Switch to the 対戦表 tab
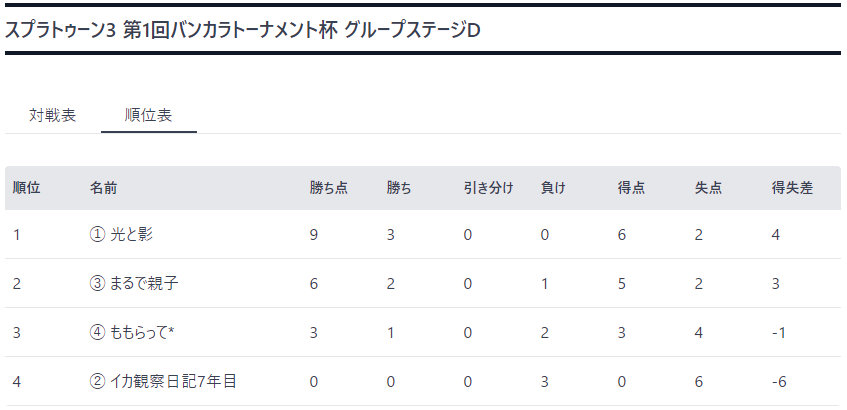This screenshot has width=847, height=410. click(52, 116)
